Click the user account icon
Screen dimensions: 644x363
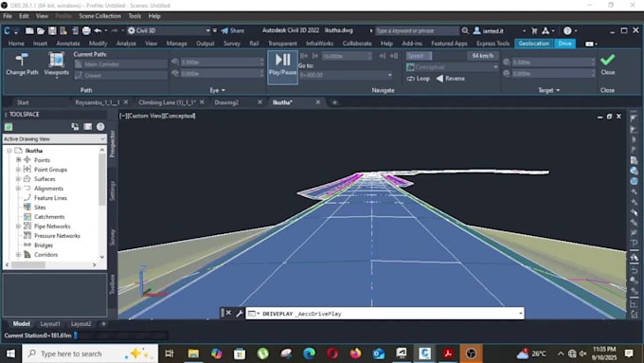click(x=476, y=31)
